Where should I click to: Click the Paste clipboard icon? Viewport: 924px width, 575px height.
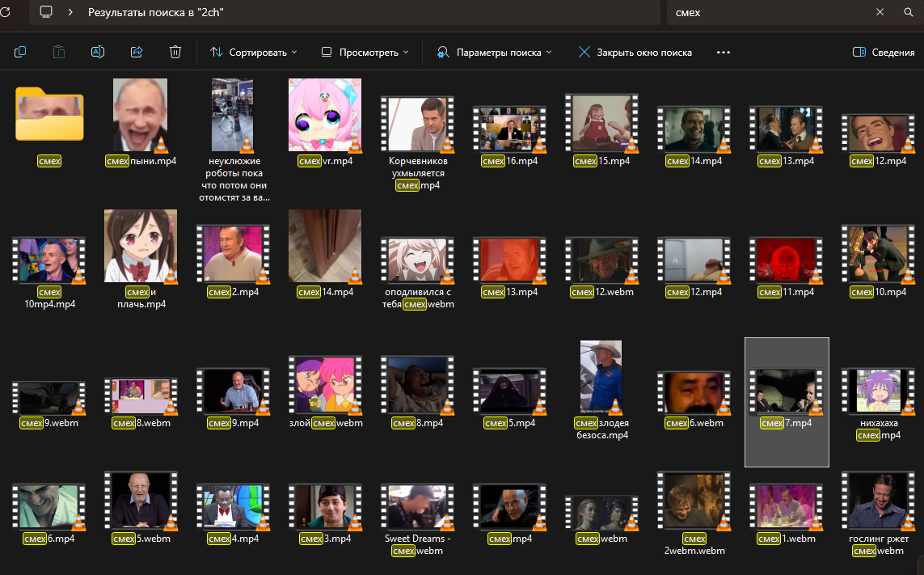(x=59, y=52)
